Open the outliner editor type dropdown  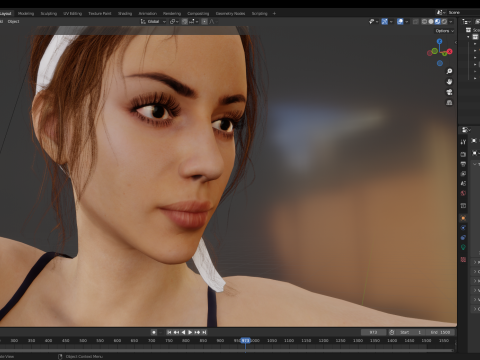pos(466,21)
